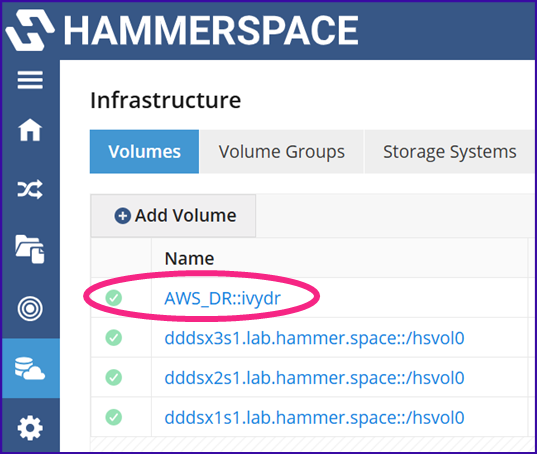This screenshot has height=454, width=537.
Task: Switch to the Volume Groups tab
Action: coord(282,152)
